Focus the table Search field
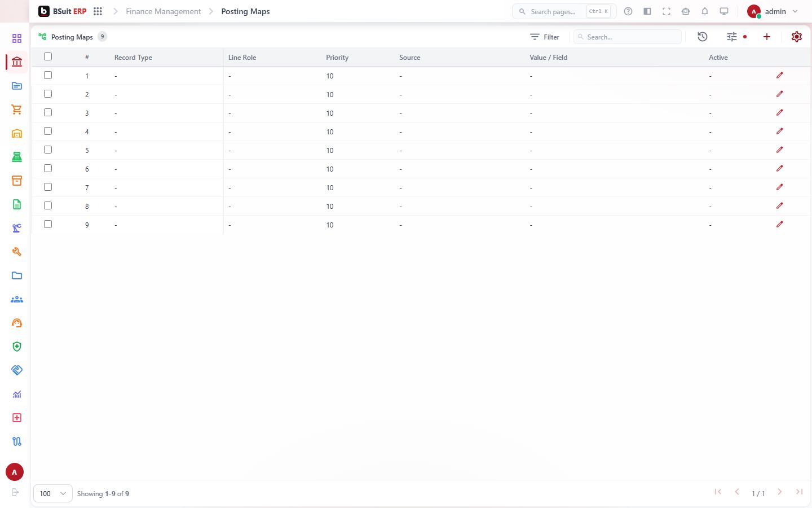The image size is (812, 508). (628, 37)
